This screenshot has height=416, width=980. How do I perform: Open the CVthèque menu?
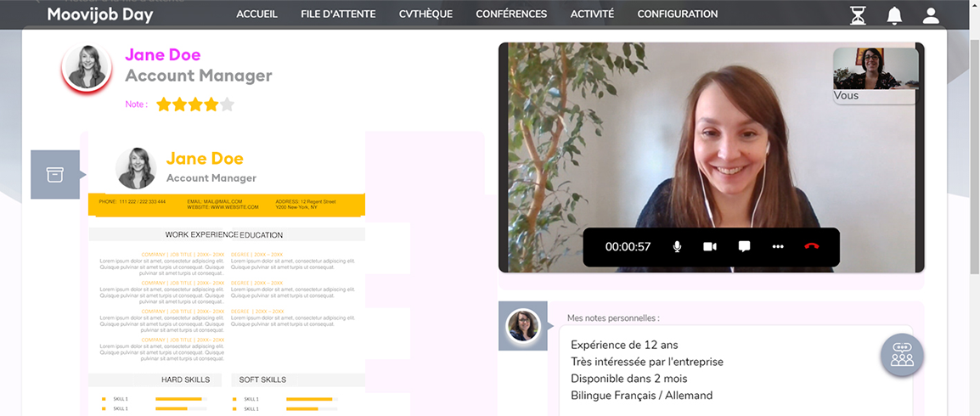pyautogui.click(x=425, y=14)
